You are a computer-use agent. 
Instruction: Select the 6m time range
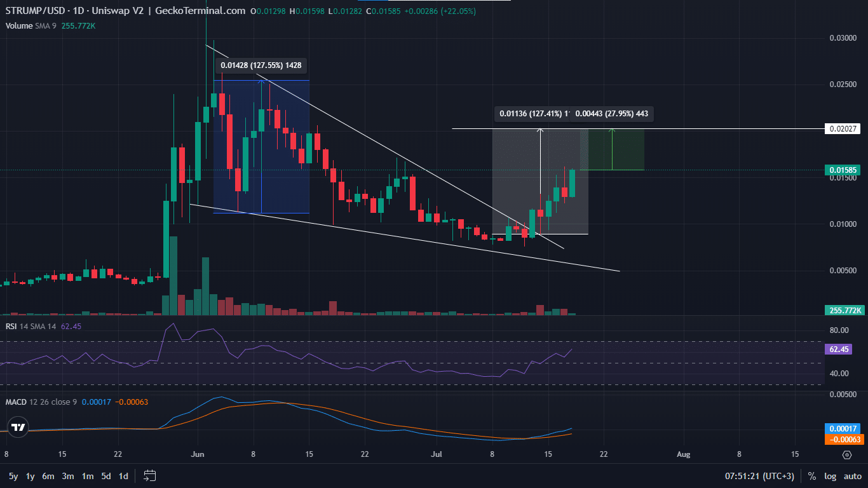point(48,476)
